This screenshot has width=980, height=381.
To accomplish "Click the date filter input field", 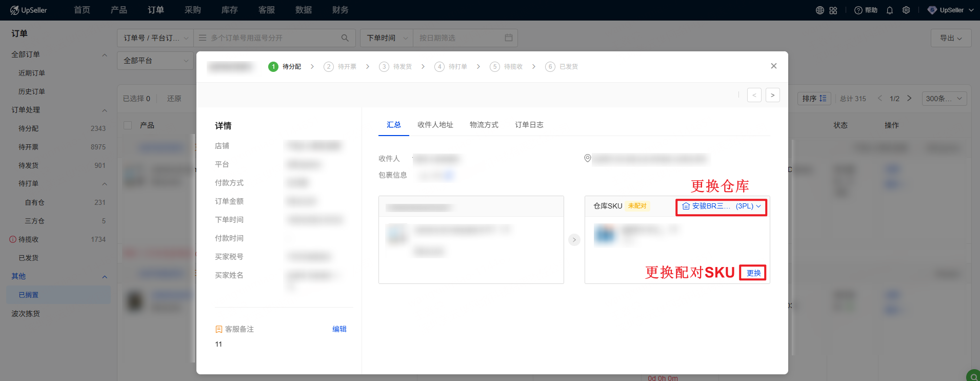I will click(x=461, y=38).
